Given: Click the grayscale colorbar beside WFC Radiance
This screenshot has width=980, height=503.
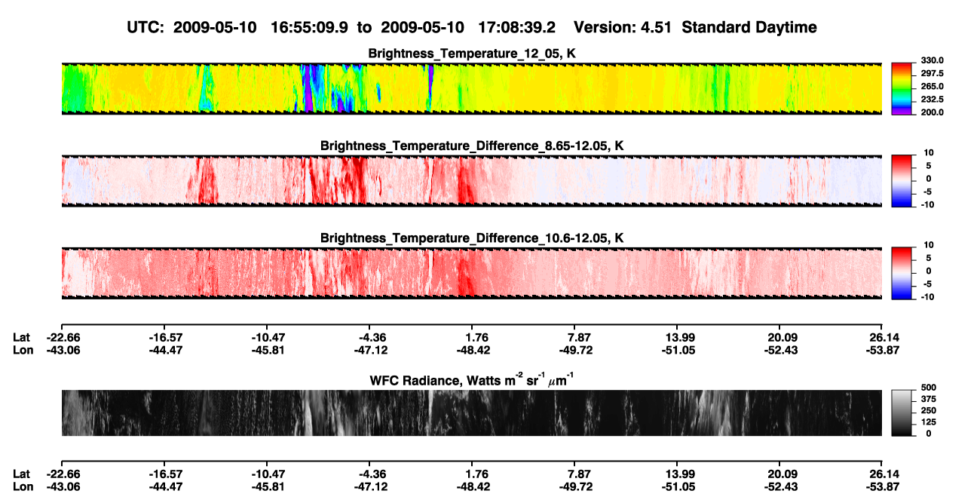Looking at the screenshot, I should 904,413.
